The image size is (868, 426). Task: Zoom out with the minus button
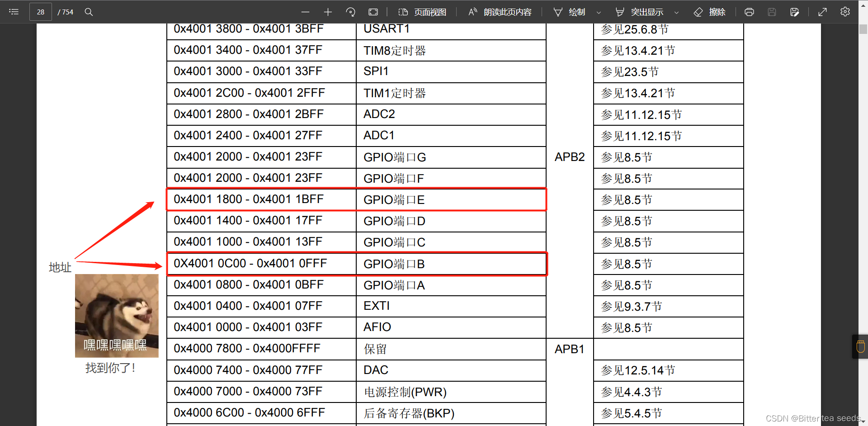pos(305,12)
